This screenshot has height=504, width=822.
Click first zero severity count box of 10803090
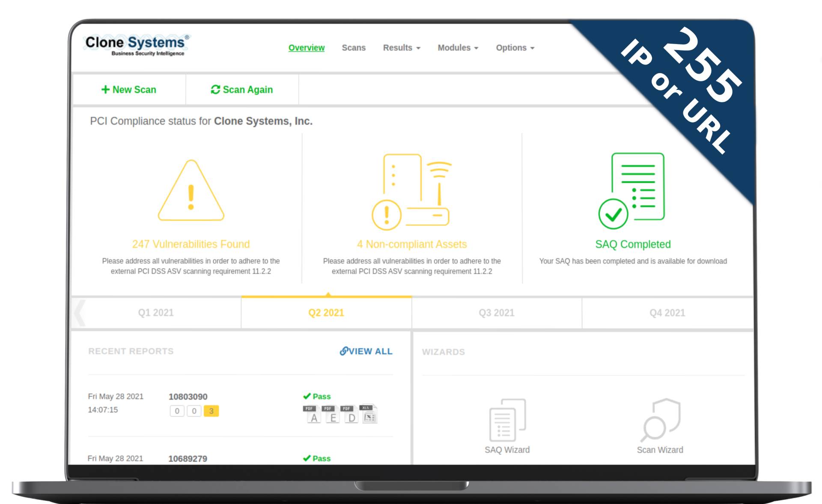pos(177,411)
